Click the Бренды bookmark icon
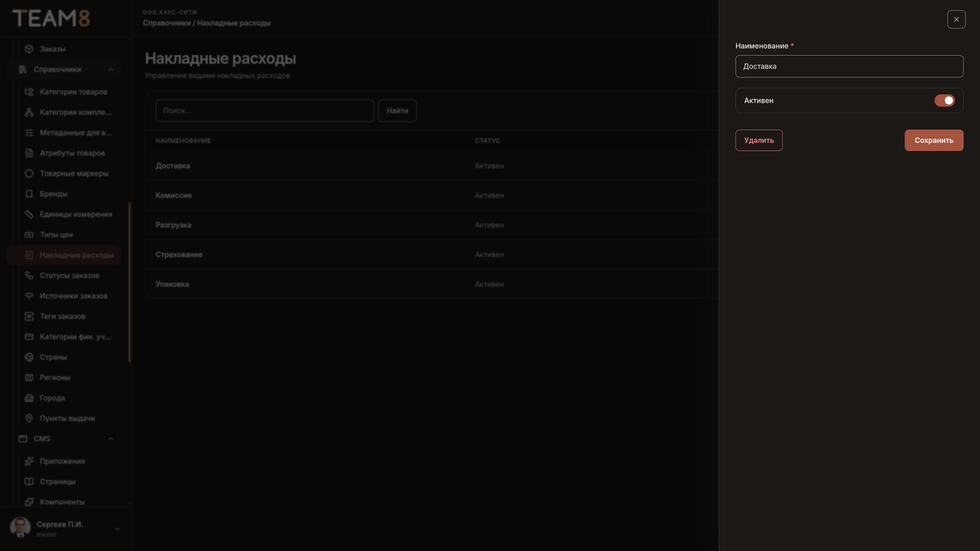The height and width of the screenshot is (551, 980). (x=29, y=194)
